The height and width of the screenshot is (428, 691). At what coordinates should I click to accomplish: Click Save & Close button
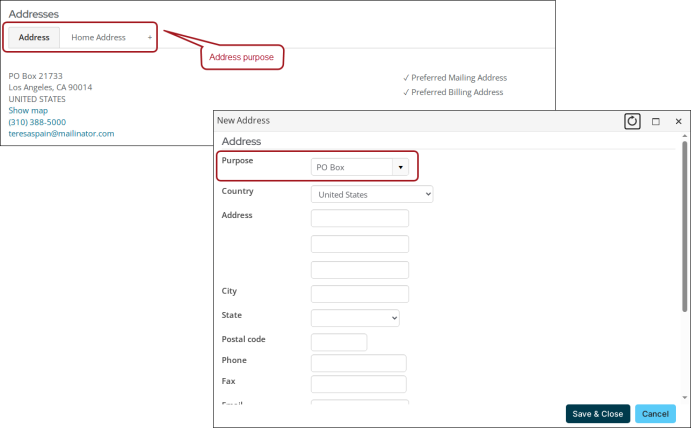click(x=598, y=414)
